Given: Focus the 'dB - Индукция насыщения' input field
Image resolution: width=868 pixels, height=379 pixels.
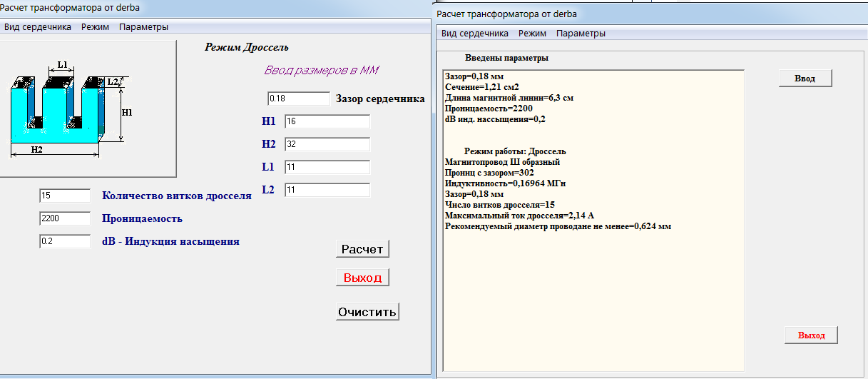Looking at the screenshot, I should point(65,241).
